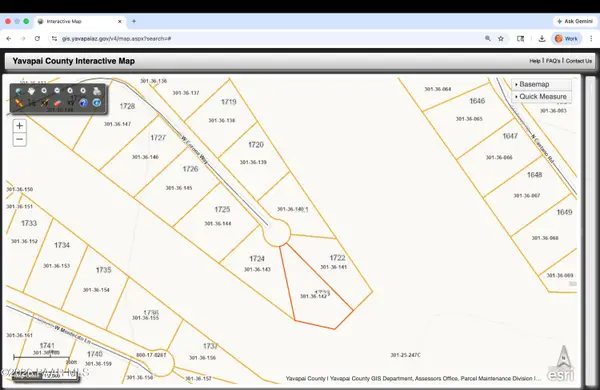Click lot number 1735
Screen dimensions: 600x390
pos(103,270)
